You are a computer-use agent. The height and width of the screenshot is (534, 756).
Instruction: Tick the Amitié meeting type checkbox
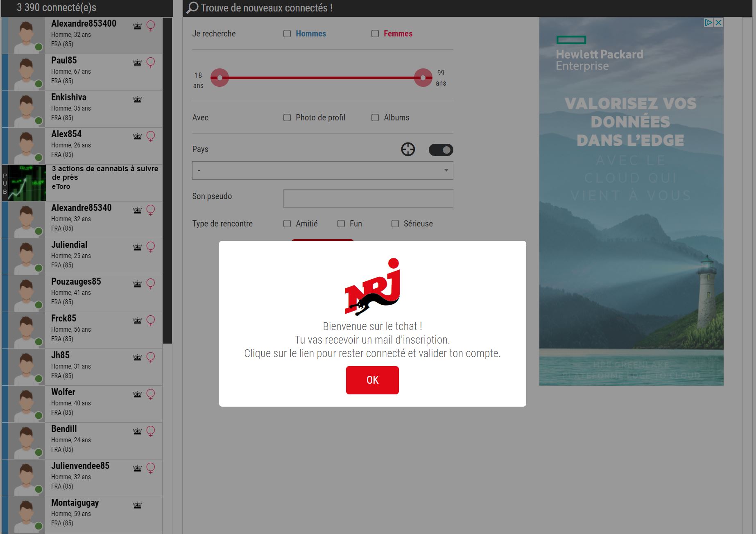click(287, 224)
